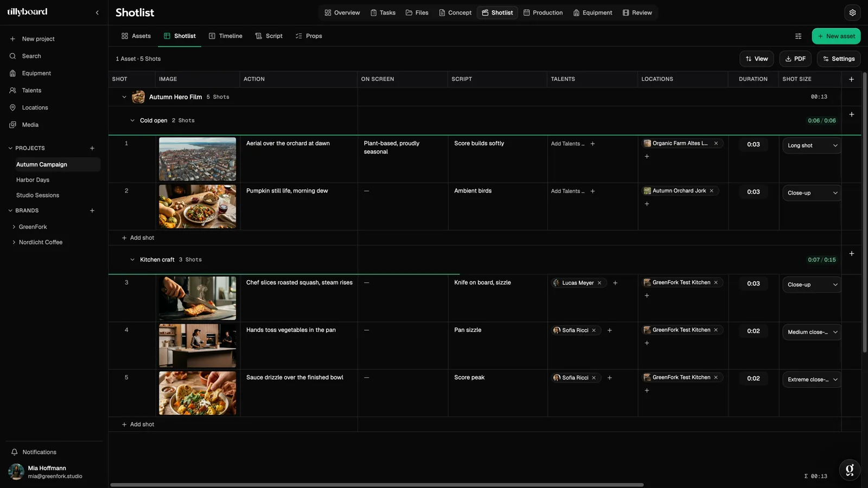Open Locations in the sidebar
Viewport: 868px width, 488px height.
(29, 107)
